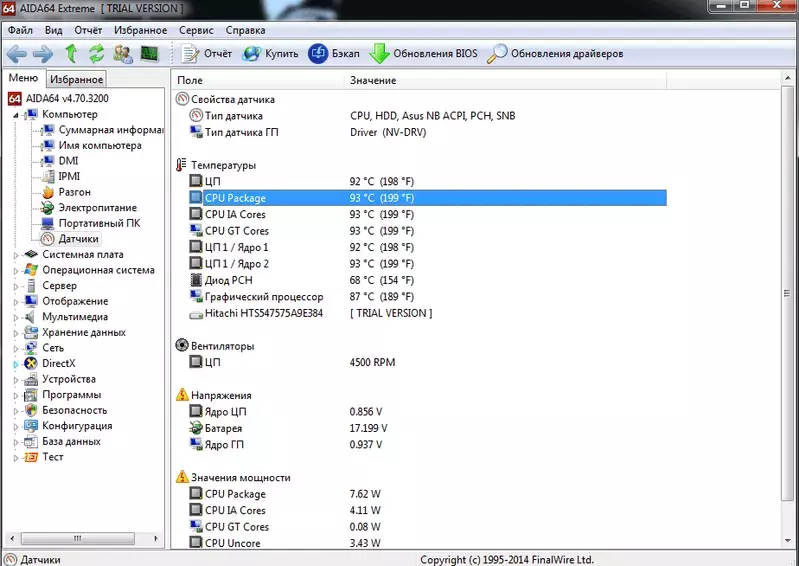Viewport: 799px width, 566px height.
Task: Click the fan ЦП 4500 RPM row
Action: [427, 362]
